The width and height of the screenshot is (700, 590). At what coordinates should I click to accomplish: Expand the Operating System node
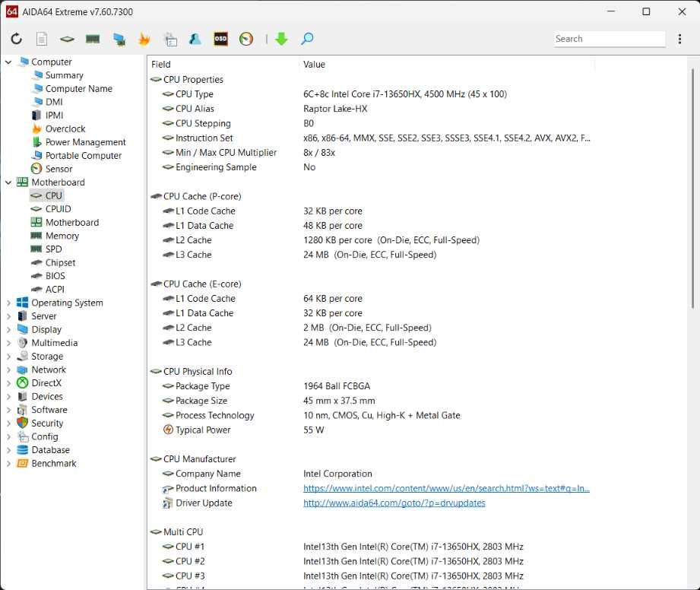pos(8,303)
